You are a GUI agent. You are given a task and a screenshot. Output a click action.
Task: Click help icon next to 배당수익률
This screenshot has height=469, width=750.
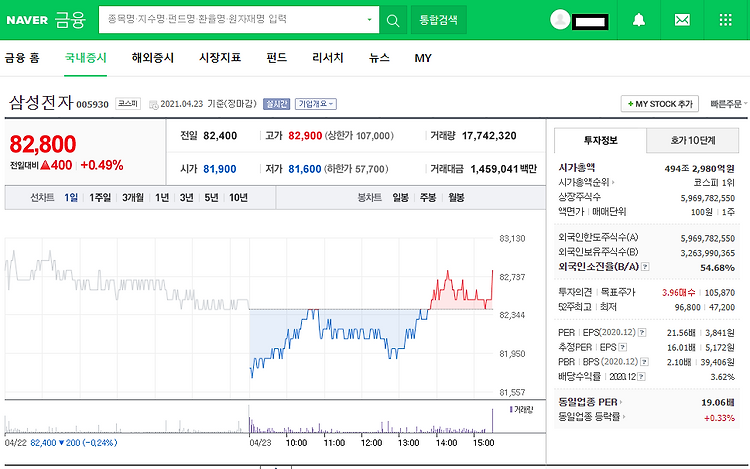pos(641,377)
